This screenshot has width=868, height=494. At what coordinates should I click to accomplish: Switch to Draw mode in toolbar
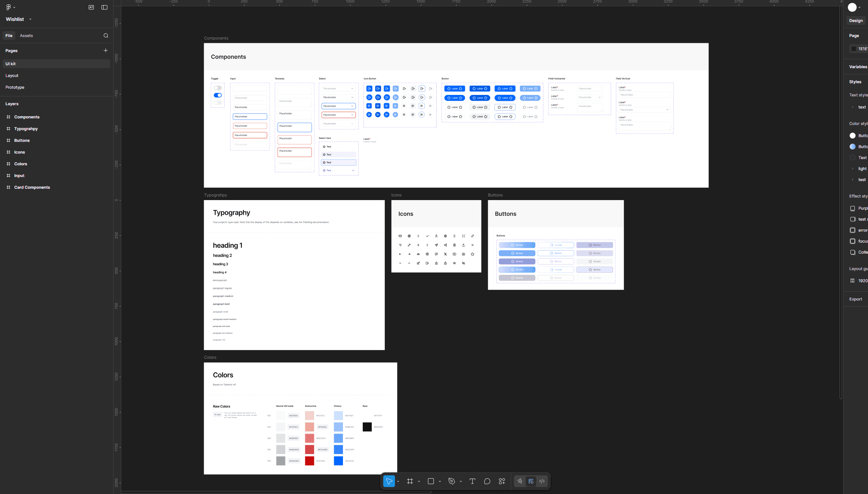520,481
